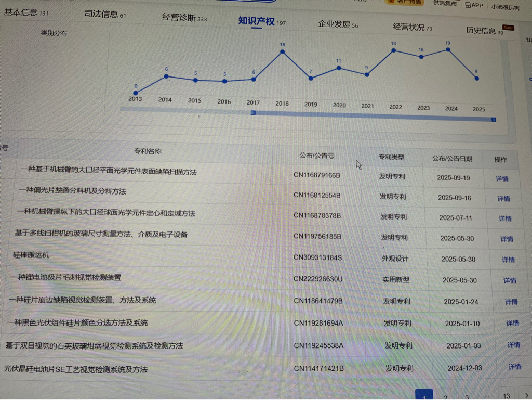Click the 2023 data point labeled 16
The height and width of the screenshot is (400, 532).
[x=421, y=57]
